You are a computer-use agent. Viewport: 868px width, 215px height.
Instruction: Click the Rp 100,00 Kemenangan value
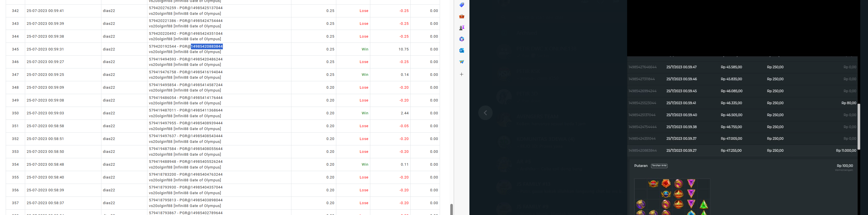tap(845, 166)
